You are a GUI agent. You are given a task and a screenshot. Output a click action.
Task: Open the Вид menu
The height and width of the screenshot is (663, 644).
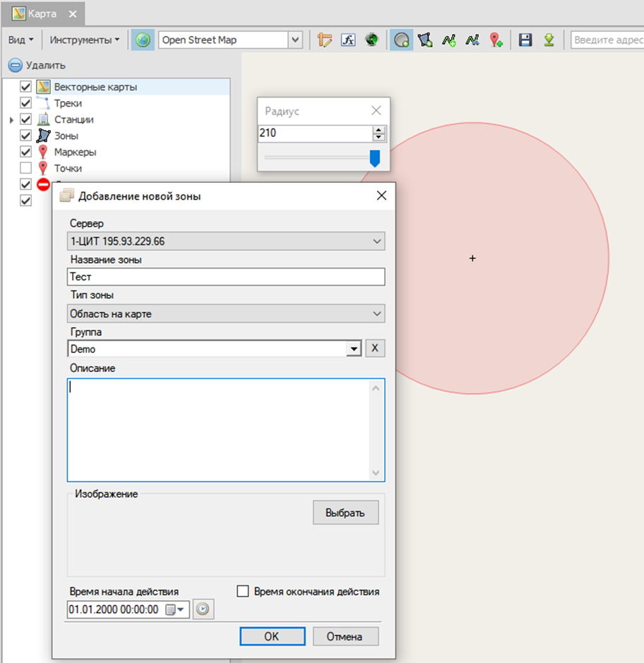pyautogui.click(x=20, y=40)
